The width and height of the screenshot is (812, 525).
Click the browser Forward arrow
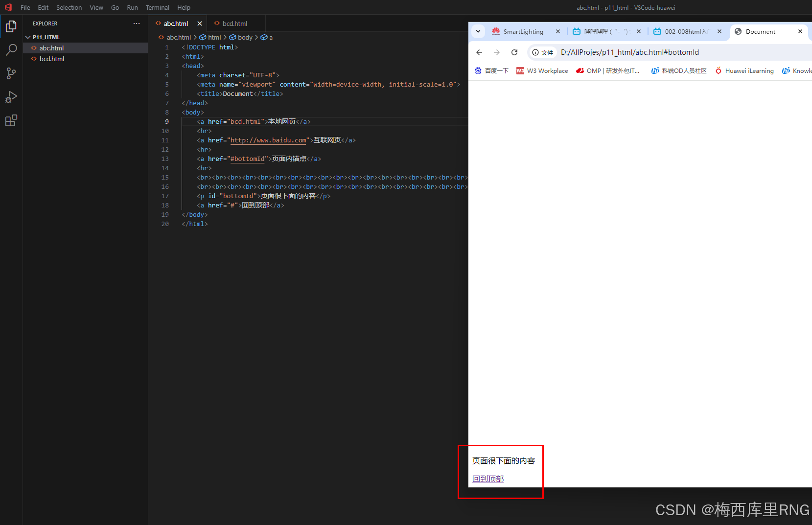pos(497,52)
